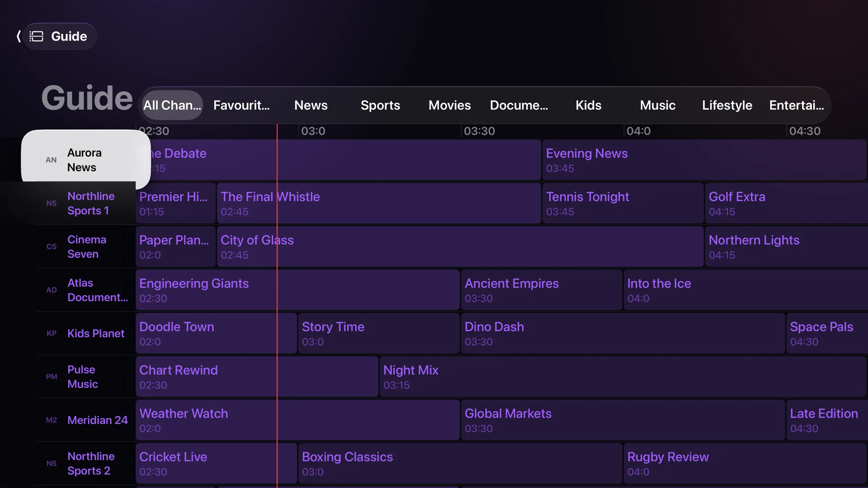The width and height of the screenshot is (868, 488).
Task: Click the Guide list icon in the header
Action: point(37,36)
